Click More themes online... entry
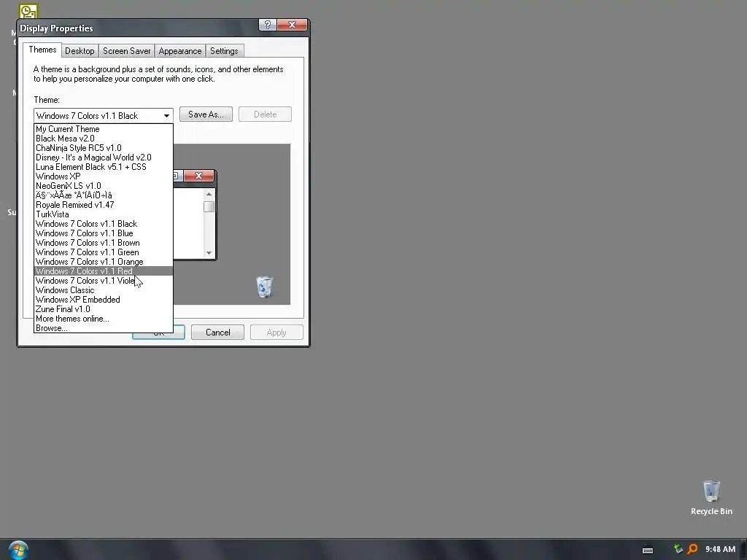The image size is (747, 560). coord(104,319)
